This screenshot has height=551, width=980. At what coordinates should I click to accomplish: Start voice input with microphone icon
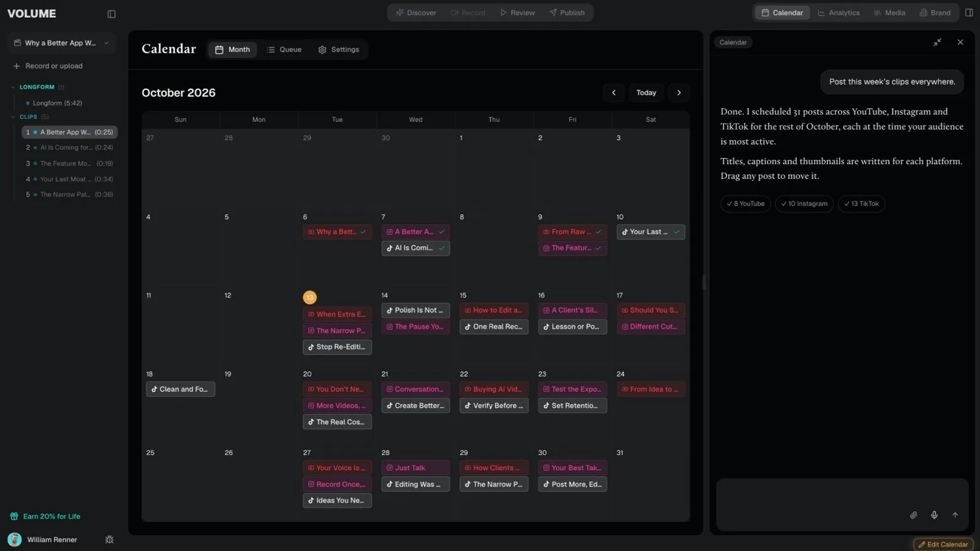[x=934, y=515]
